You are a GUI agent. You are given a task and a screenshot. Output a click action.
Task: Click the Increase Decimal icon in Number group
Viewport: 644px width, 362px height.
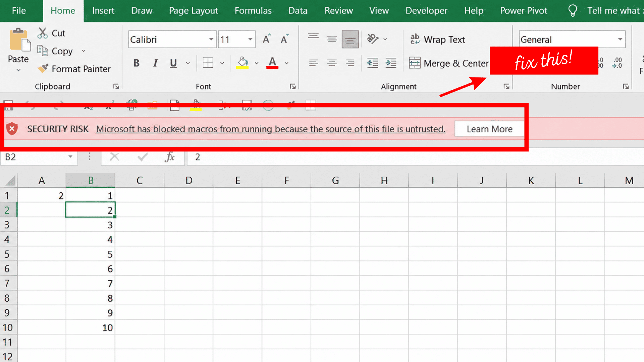tap(601, 63)
